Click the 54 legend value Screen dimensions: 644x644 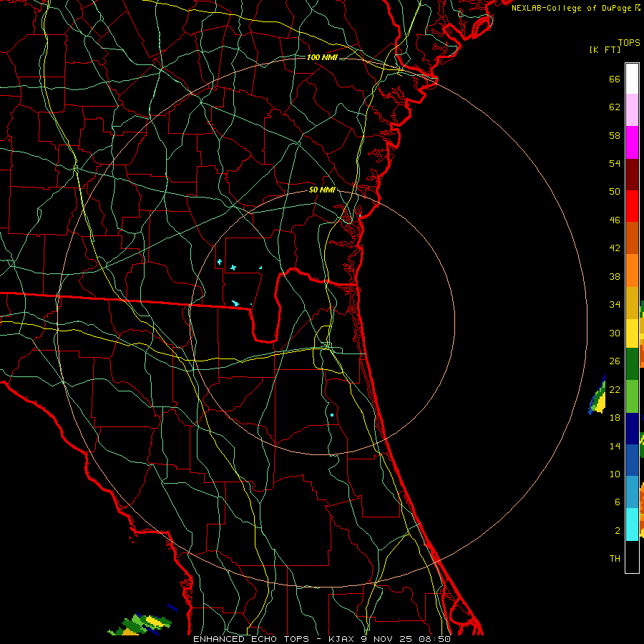[615, 163]
